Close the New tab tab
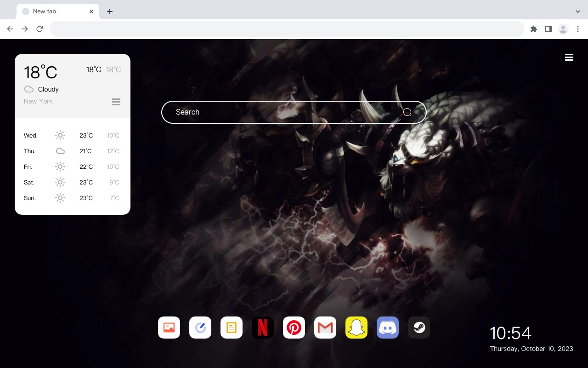This screenshot has height=368, width=588. pyautogui.click(x=91, y=11)
